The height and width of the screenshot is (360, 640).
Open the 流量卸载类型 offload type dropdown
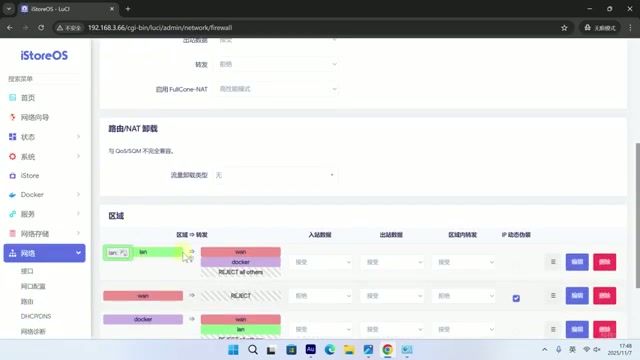click(276, 175)
